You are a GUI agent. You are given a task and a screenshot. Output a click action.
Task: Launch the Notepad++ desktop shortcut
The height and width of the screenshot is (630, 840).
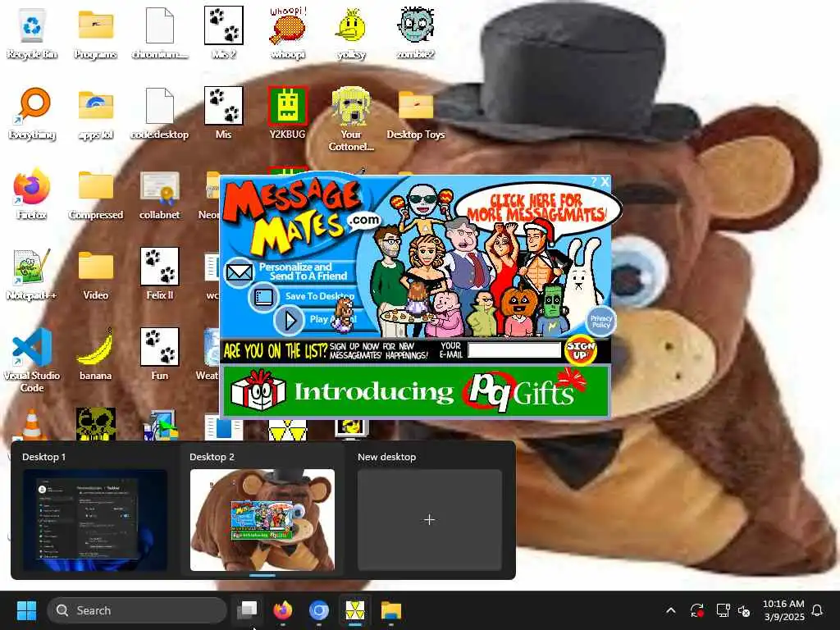point(32,274)
